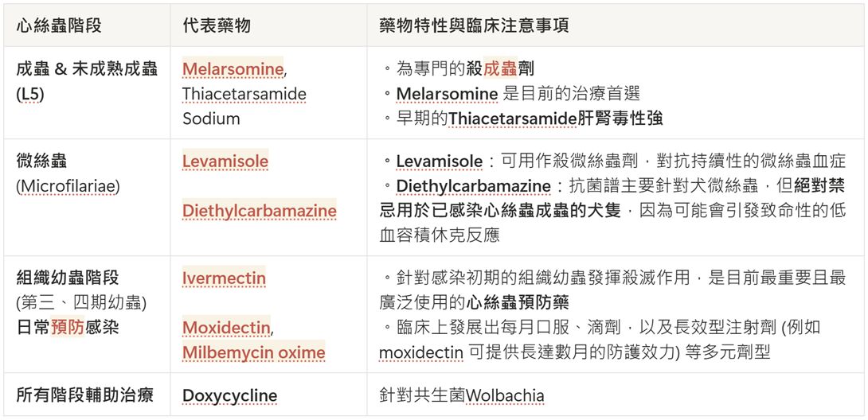This screenshot has height=420, width=868.
Task: Click the highlighted 成蟲 in 殺成蟲劑
Action: point(500,69)
